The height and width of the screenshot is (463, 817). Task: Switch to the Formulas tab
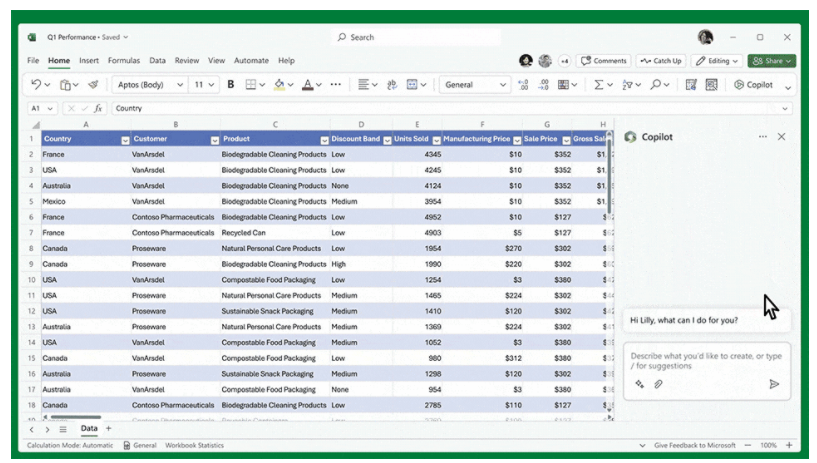tap(123, 60)
